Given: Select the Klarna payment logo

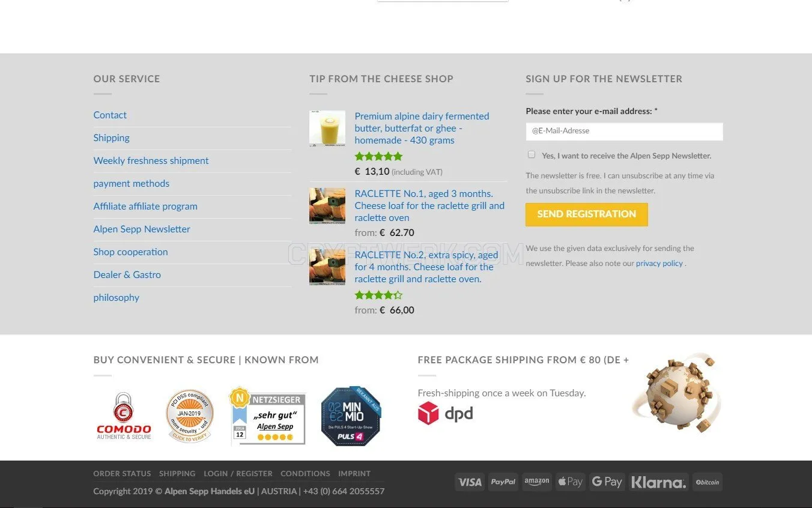Looking at the screenshot, I should click(x=658, y=482).
